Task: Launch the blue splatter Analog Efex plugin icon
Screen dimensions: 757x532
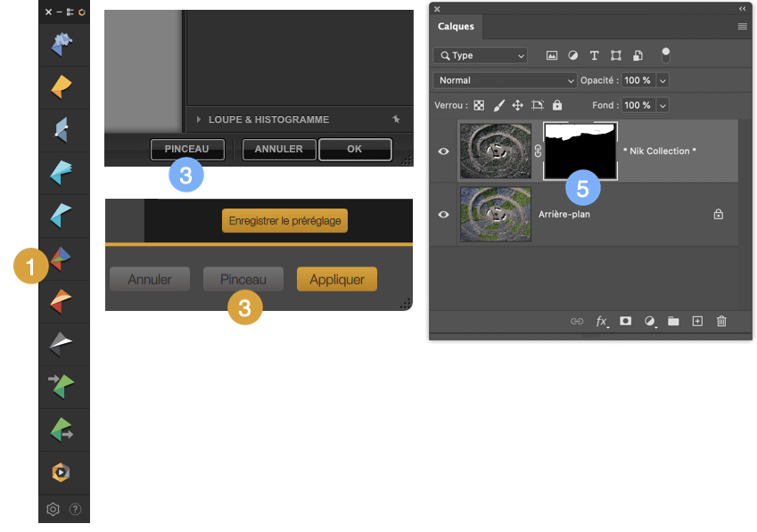Action: [62, 45]
